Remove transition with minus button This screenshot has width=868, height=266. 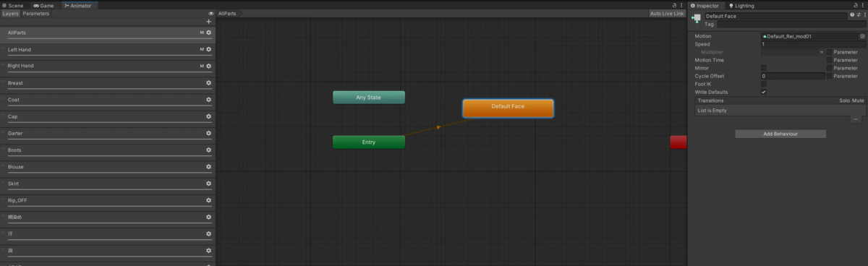(856, 119)
